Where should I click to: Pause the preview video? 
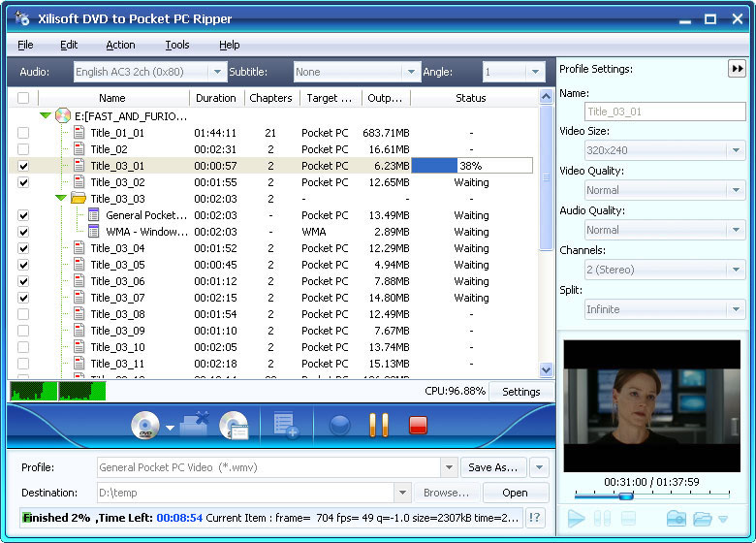coord(603,519)
